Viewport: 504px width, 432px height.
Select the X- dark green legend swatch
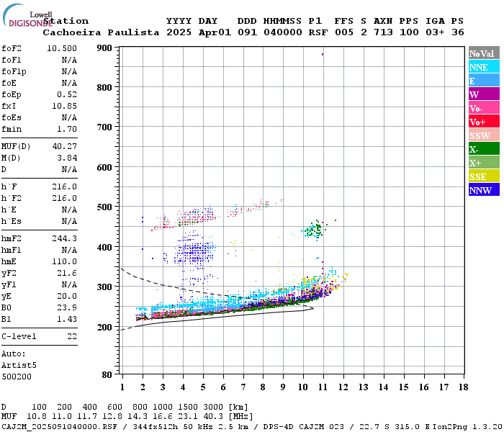(x=484, y=149)
